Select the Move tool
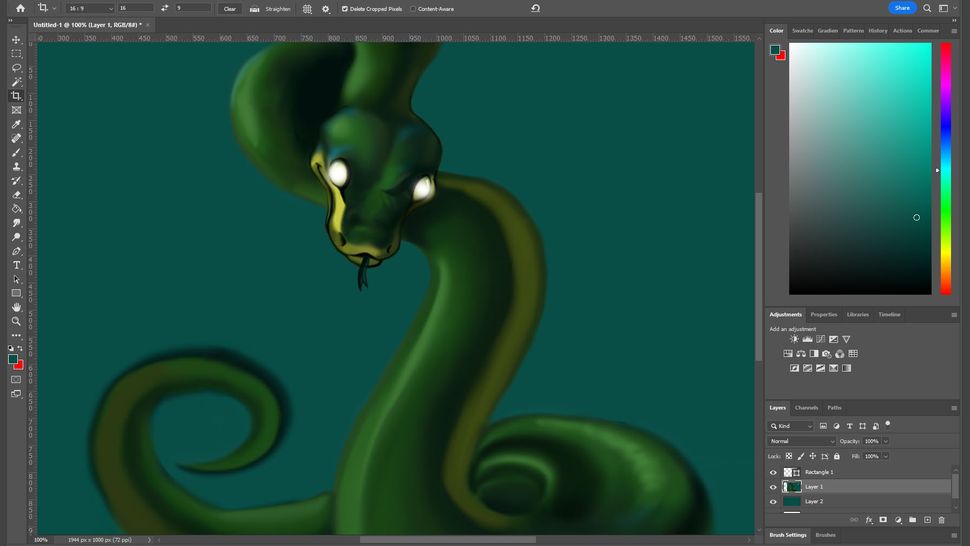 pyautogui.click(x=16, y=40)
